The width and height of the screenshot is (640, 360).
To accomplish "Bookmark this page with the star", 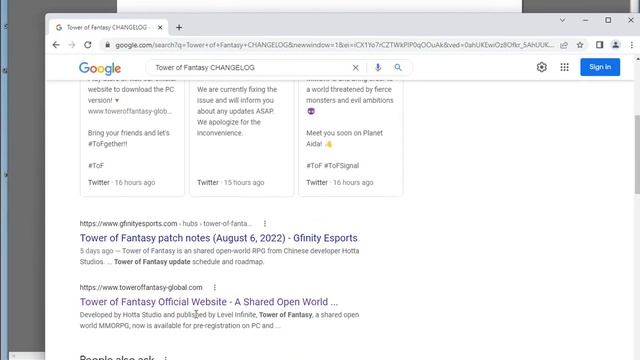I will click(x=580, y=45).
